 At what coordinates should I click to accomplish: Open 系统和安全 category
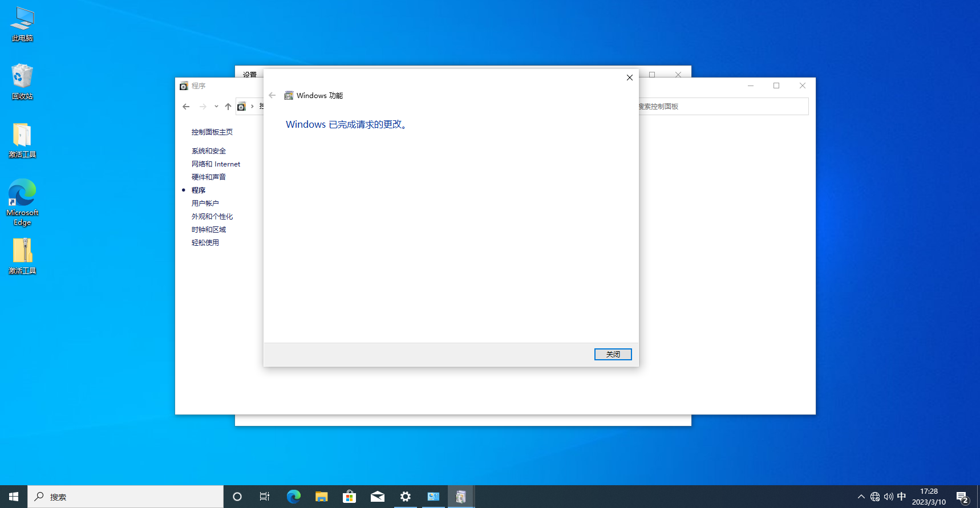(x=209, y=151)
